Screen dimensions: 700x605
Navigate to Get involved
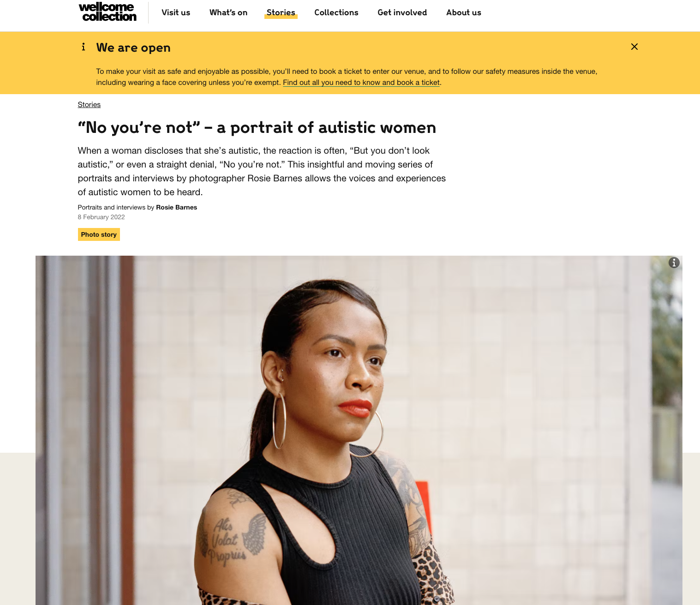[x=402, y=12]
